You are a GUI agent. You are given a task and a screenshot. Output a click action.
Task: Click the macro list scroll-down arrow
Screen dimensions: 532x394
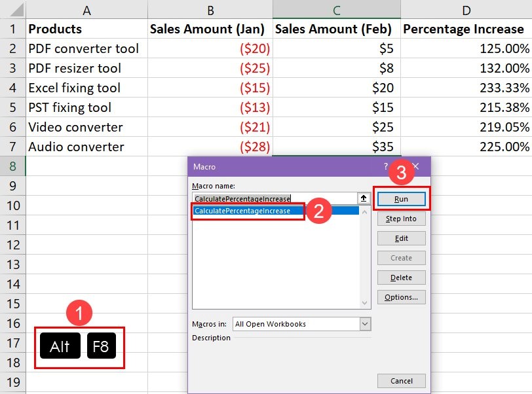365,303
